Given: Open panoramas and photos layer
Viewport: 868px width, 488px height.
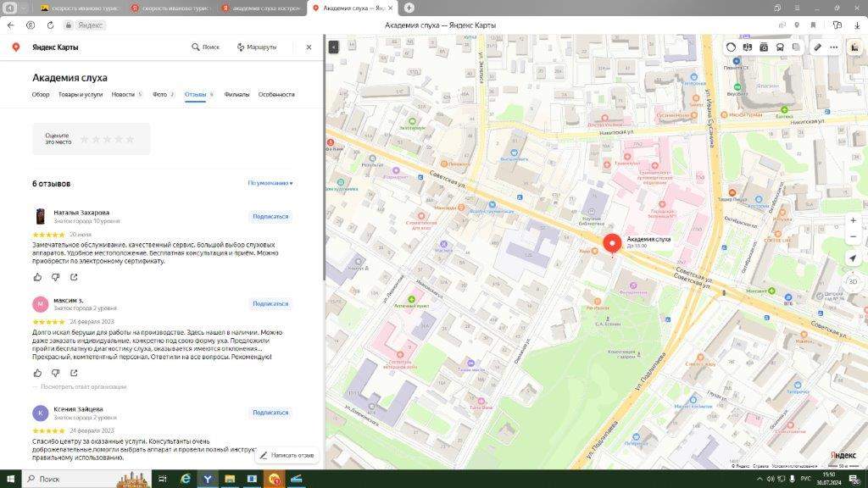Looking at the screenshot, I should click(x=763, y=47).
